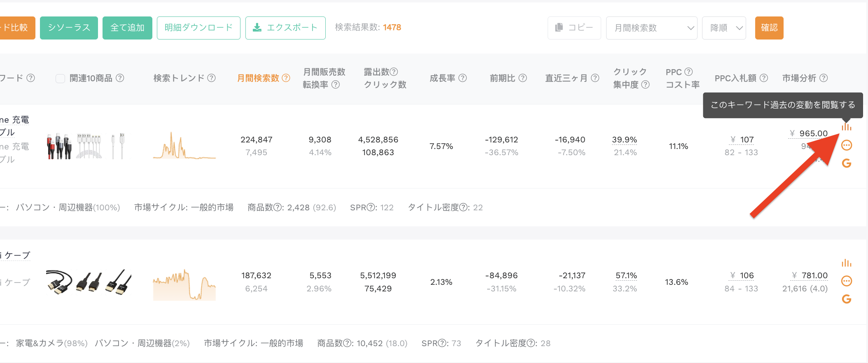This screenshot has height=363, width=868.
Task: Click the エクスポート button
Action: (x=285, y=28)
